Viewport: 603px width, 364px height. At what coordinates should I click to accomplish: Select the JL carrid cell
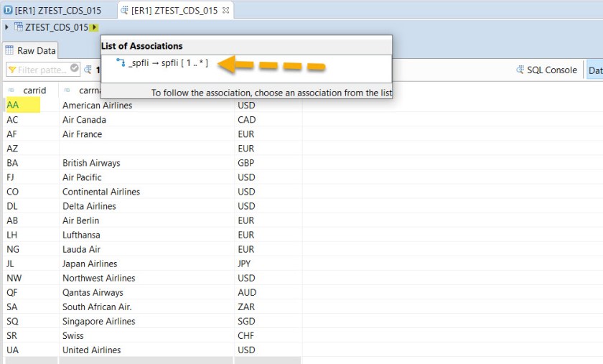pos(31,263)
